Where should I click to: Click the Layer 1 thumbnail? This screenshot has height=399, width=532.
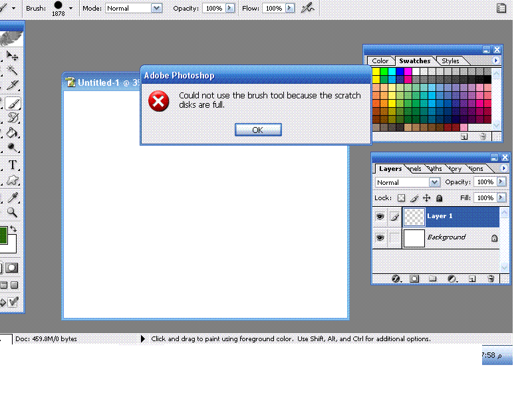(x=414, y=217)
